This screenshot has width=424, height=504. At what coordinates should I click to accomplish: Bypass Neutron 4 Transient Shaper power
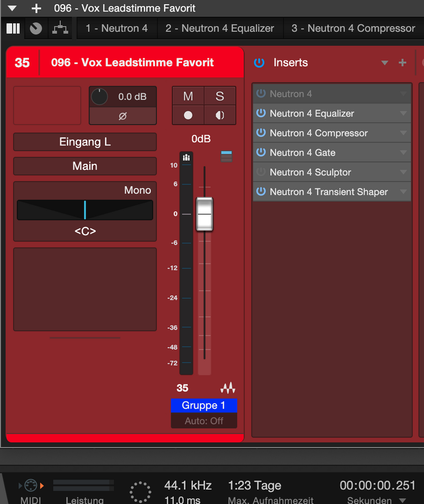(261, 192)
